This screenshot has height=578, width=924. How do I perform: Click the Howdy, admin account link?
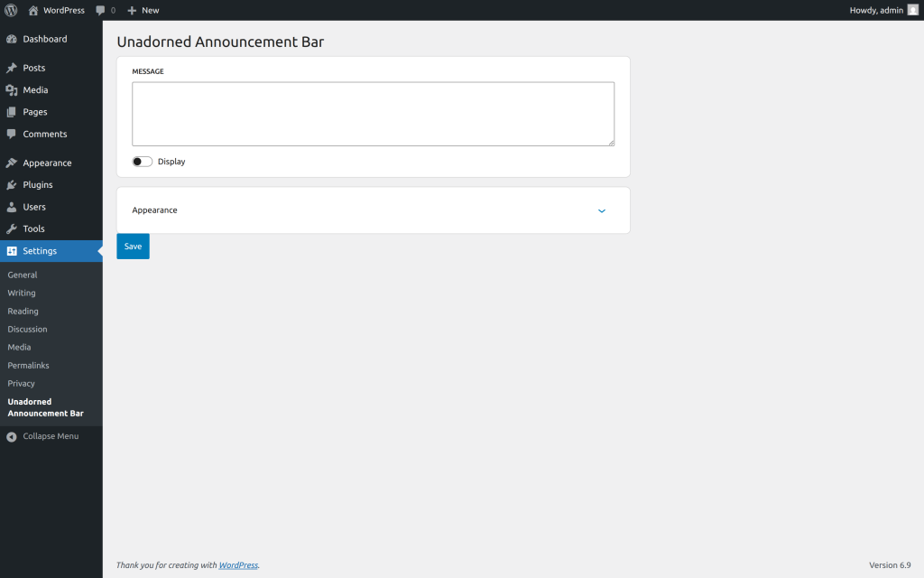(x=876, y=11)
